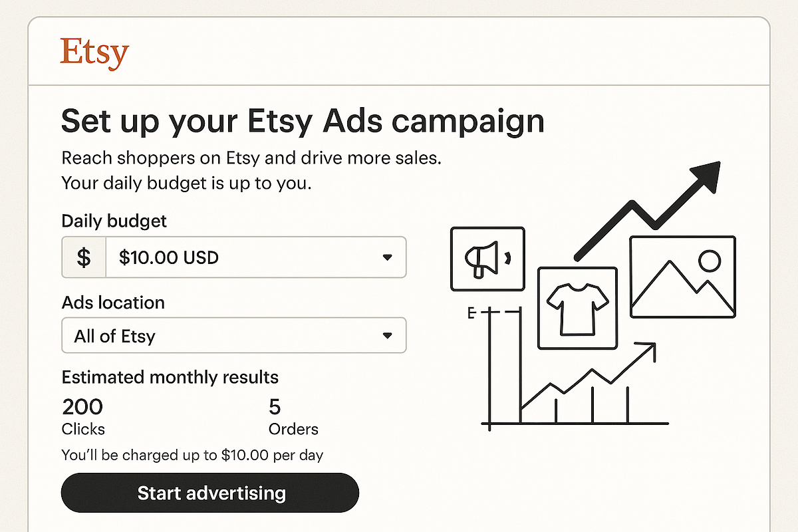Open the Daily budget dropdown arrow
Viewport: 798px width, 532px height.
[388, 257]
